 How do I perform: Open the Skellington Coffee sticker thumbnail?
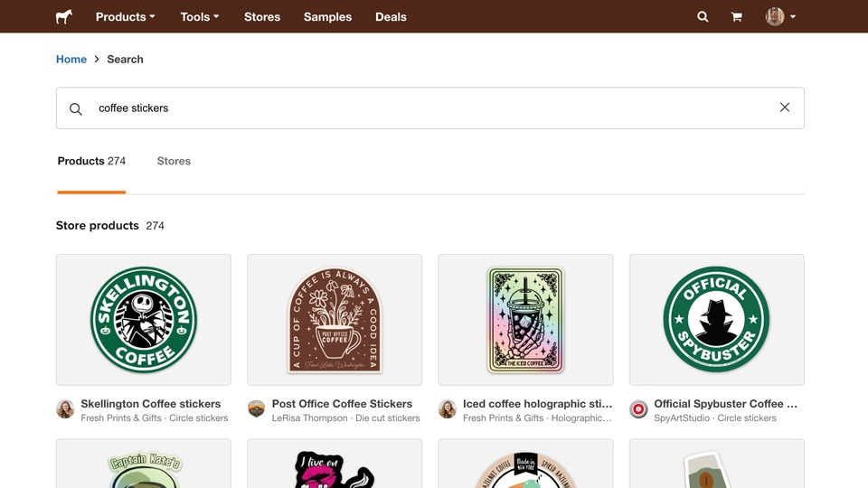pyautogui.click(x=144, y=320)
